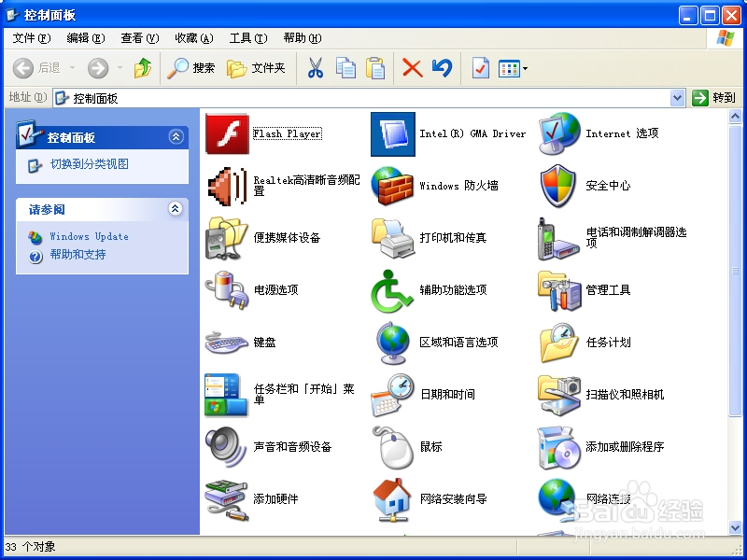Click the Properties checkmark page toolbar icon
This screenshot has height=560, width=747.
[x=481, y=68]
